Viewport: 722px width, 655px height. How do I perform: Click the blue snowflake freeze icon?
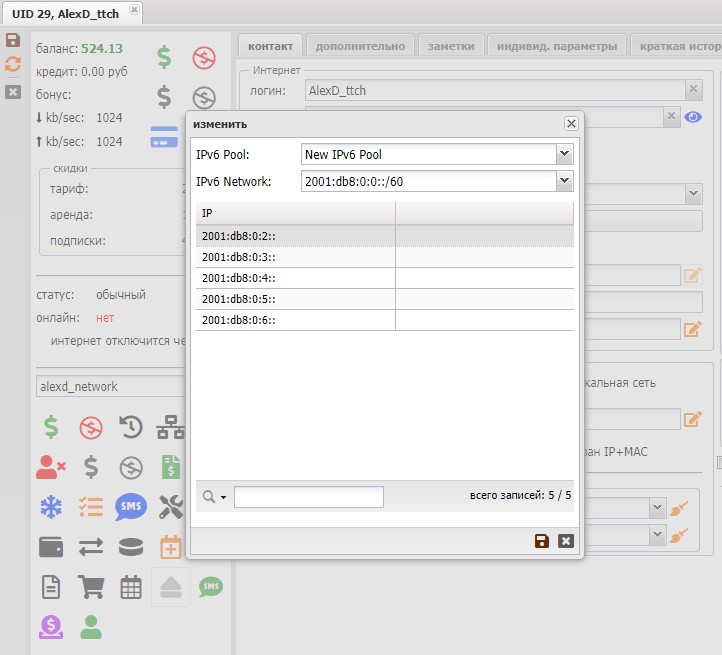pyautogui.click(x=51, y=507)
